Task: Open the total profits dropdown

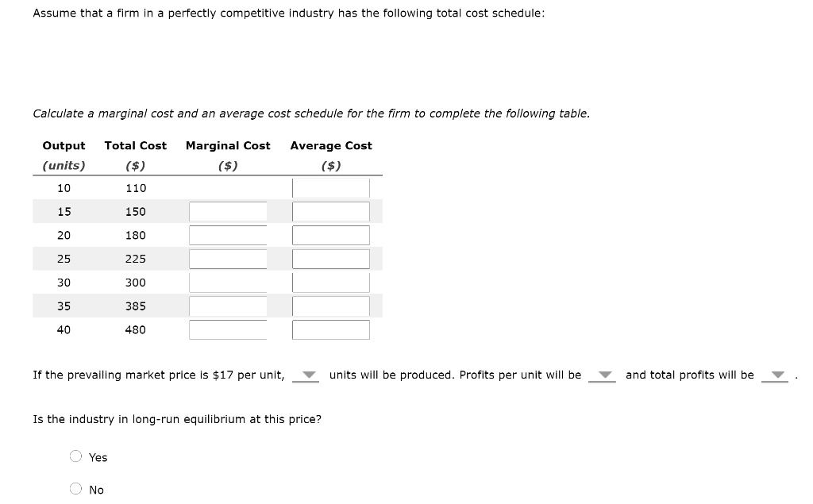Action: point(775,375)
